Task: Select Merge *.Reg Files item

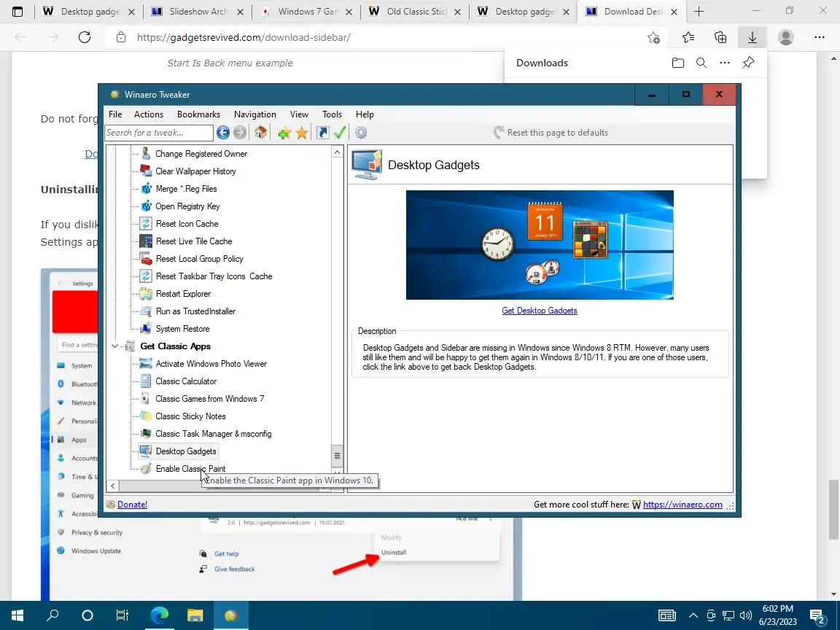Action: [x=186, y=189]
